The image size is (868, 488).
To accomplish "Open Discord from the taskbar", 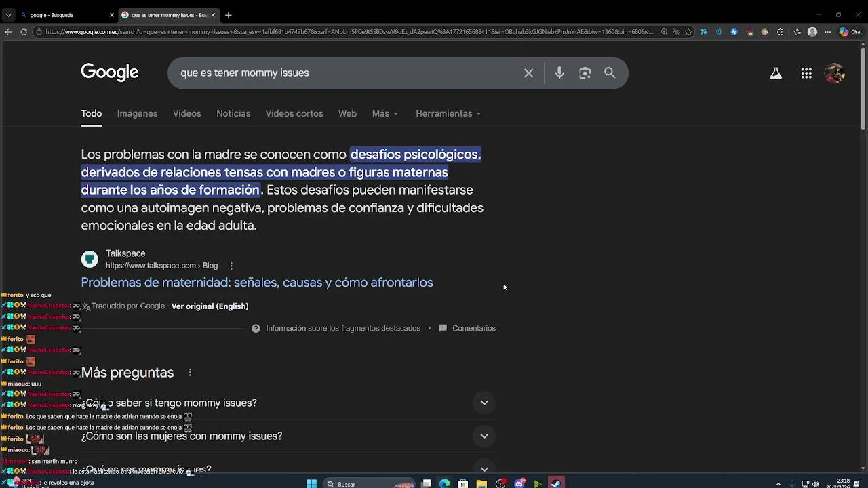I will coord(519,484).
